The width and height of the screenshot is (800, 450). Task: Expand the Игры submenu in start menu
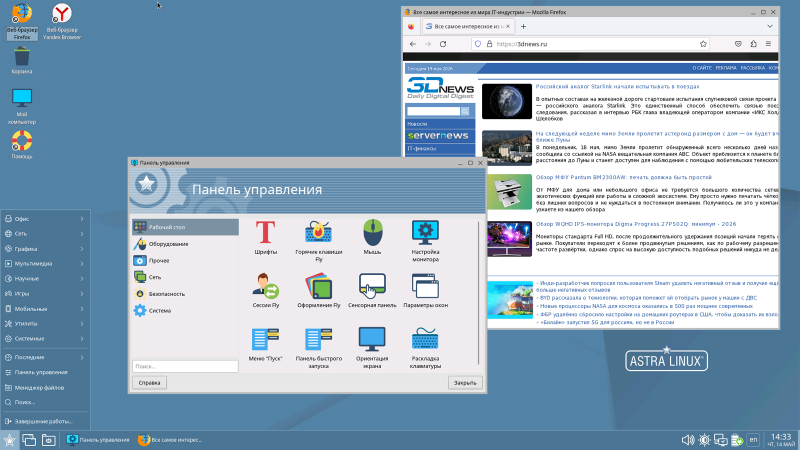(45, 294)
